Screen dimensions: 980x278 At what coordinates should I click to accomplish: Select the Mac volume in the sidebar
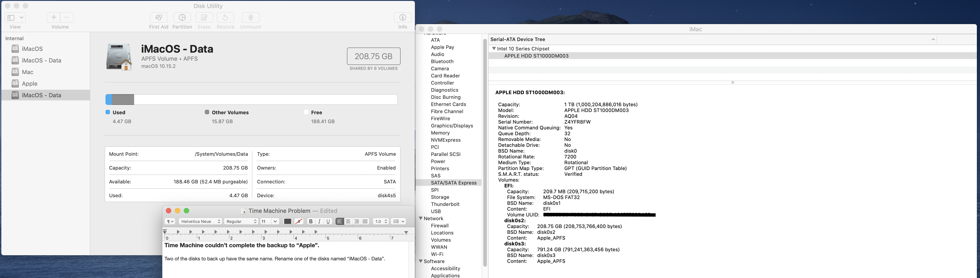[27, 72]
